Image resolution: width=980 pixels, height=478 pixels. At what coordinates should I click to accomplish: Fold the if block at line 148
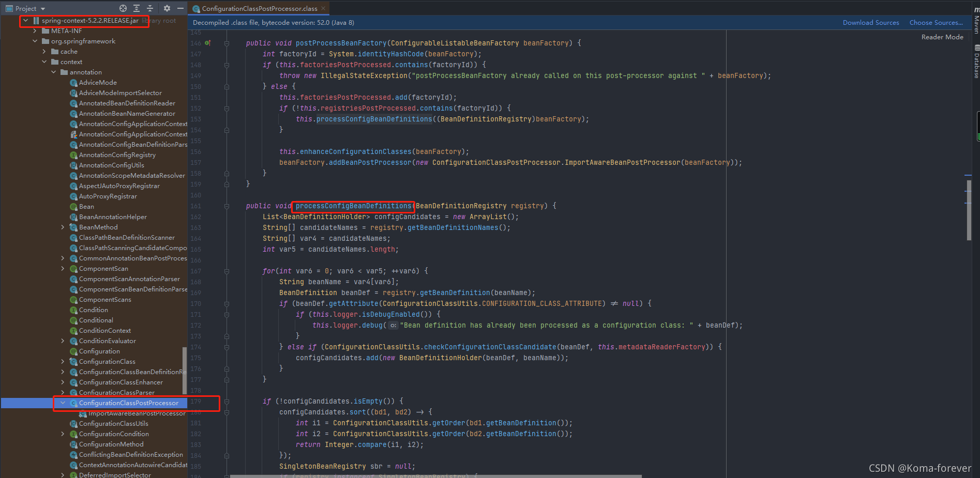pos(227,65)
